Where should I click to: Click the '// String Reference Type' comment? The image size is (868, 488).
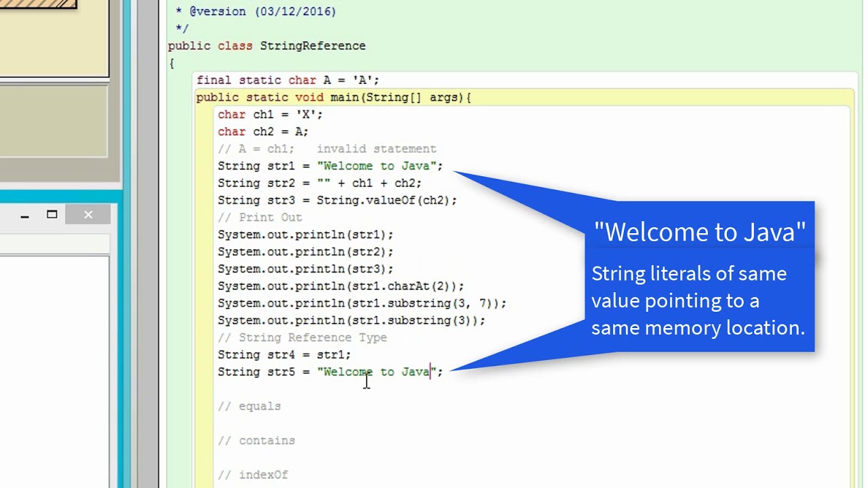click(302, 338)
